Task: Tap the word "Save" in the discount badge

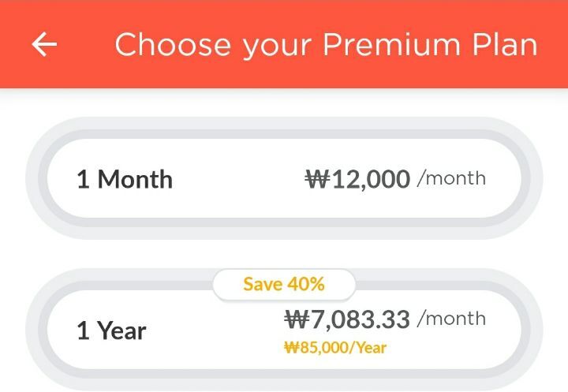Action: click(260, 284)
